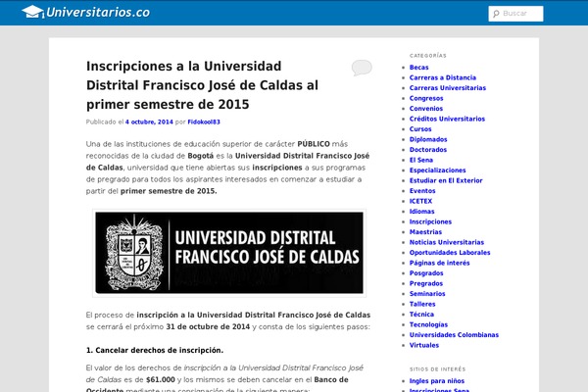Click the magnifier icon in search box
This screenshot has height=392, width=588.
496,14
